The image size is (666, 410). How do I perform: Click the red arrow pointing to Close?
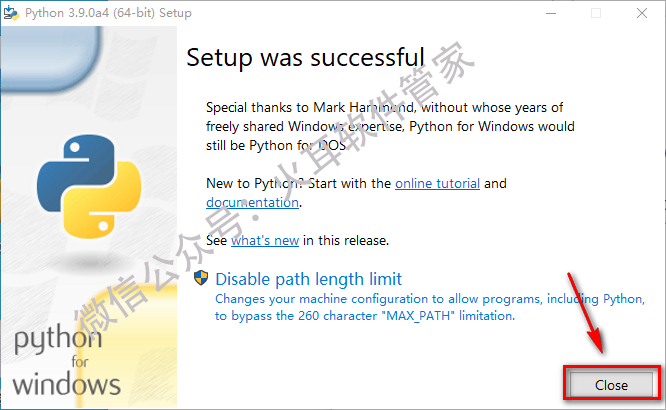coord(586,309)
